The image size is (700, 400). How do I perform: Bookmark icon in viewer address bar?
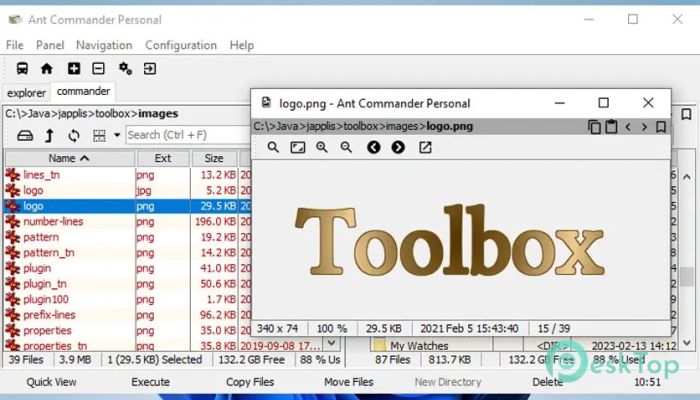coord(661,127)
